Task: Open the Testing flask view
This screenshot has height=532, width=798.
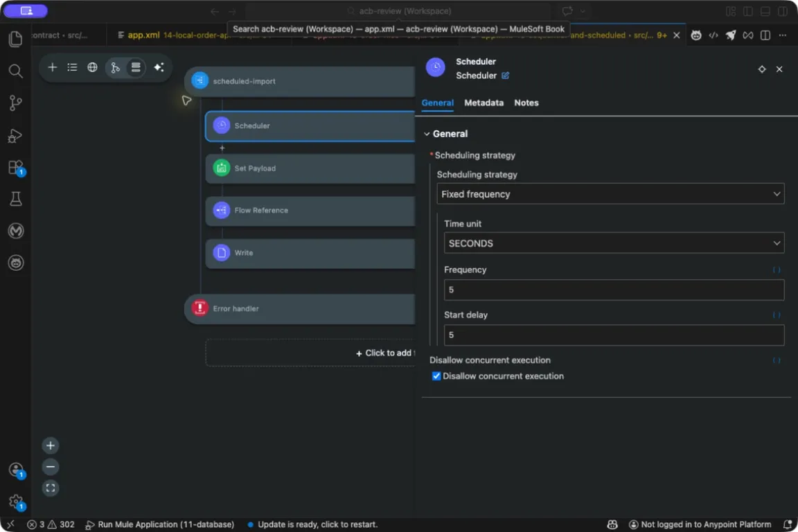Action: click(x=16, y=199)
